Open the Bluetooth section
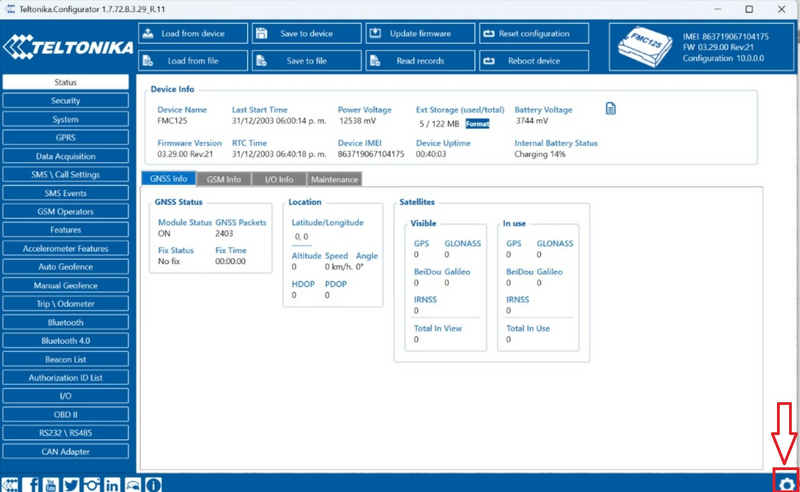Viewport: 800px width, 492px height. pos(66,323)
